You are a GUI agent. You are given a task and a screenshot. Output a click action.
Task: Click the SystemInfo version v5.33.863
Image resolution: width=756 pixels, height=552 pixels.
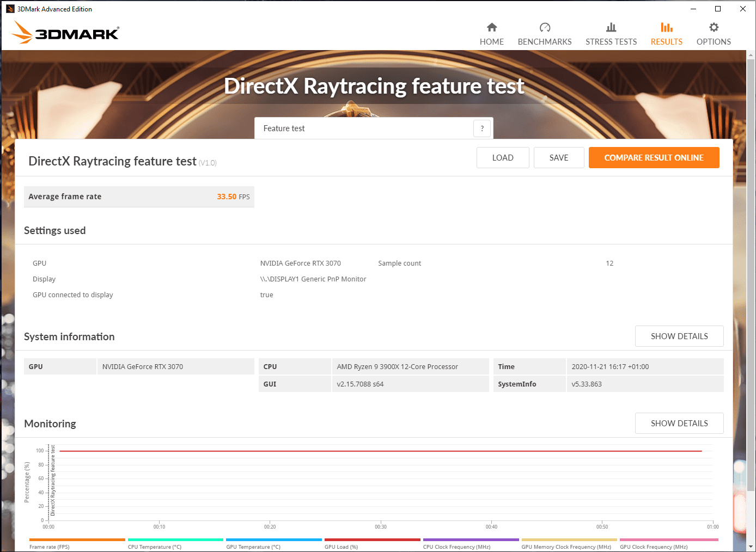tap(645, 384)
